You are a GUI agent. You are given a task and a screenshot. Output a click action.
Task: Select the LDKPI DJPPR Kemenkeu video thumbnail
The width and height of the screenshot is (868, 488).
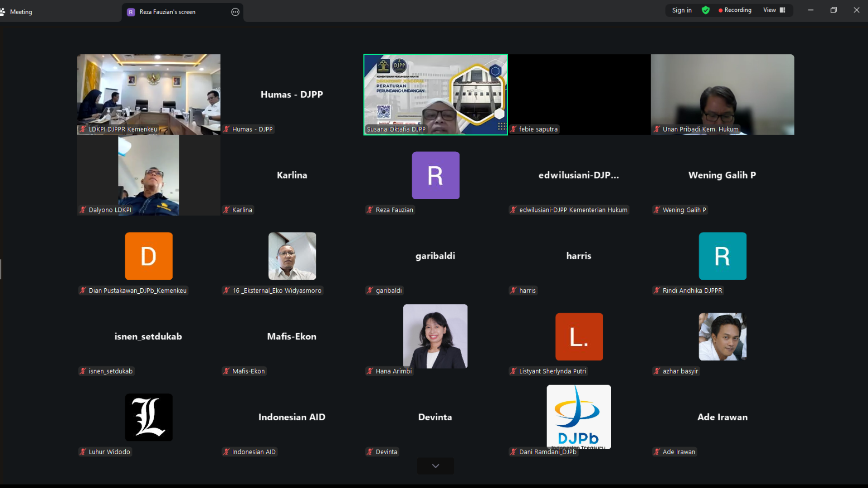tap(148, 94)
